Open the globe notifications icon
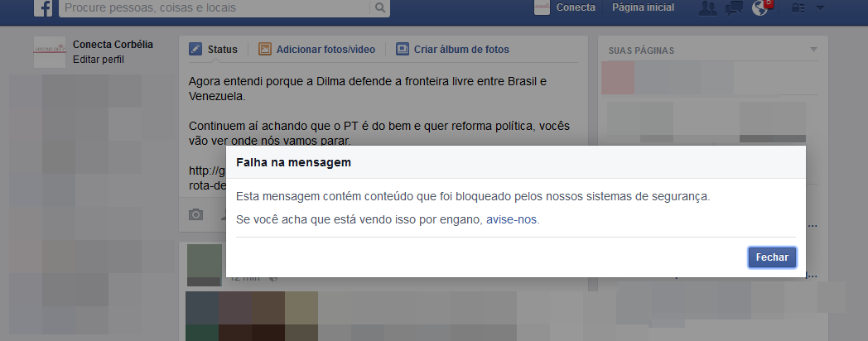 (x=761, y=7)
